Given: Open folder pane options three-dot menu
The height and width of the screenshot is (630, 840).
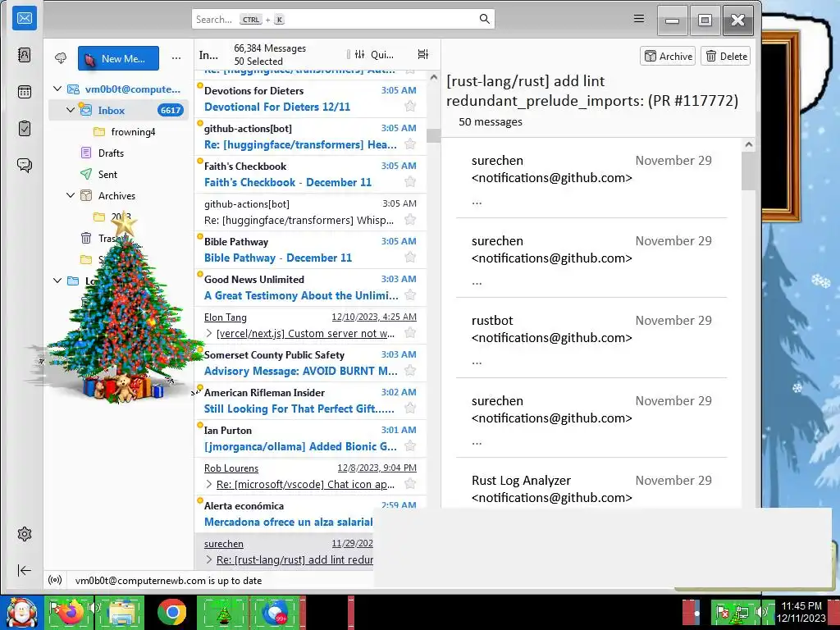Looking at the screenshot, I should coord(176,58).
